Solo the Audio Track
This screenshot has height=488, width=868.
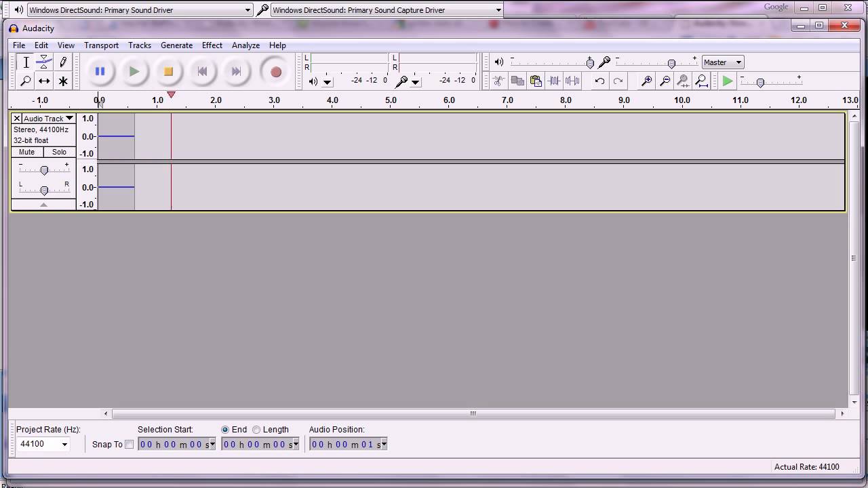(60, 152)
